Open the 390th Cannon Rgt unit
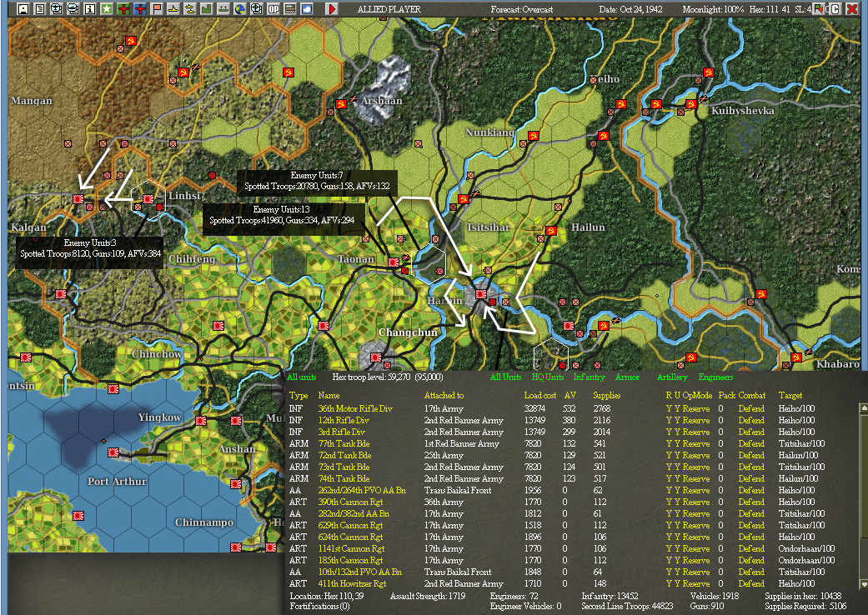The height and width of the screenshot is (615, 868). tap(351, 502)
